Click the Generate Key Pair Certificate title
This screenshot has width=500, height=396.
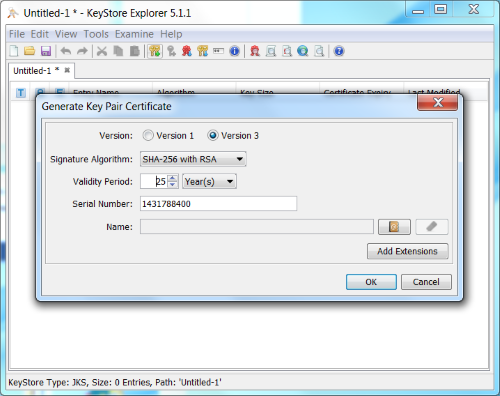pos(106,106)
